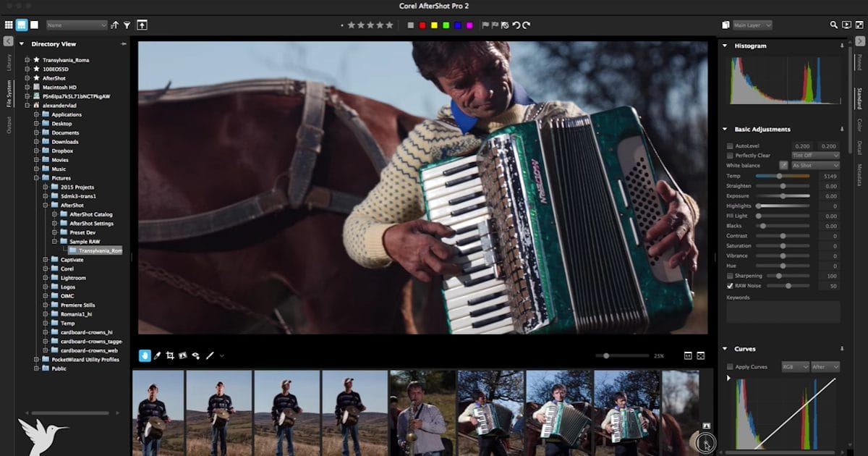868x456 pixels.
Task: Select the Crop tool
Action: tap(171, 355)
